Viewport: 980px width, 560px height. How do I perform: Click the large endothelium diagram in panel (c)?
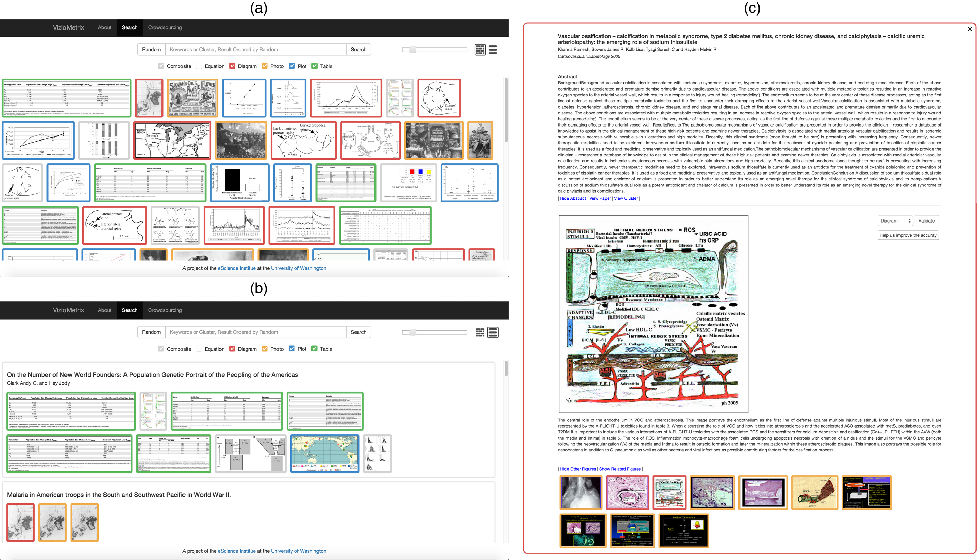click(x=653, y=314)
